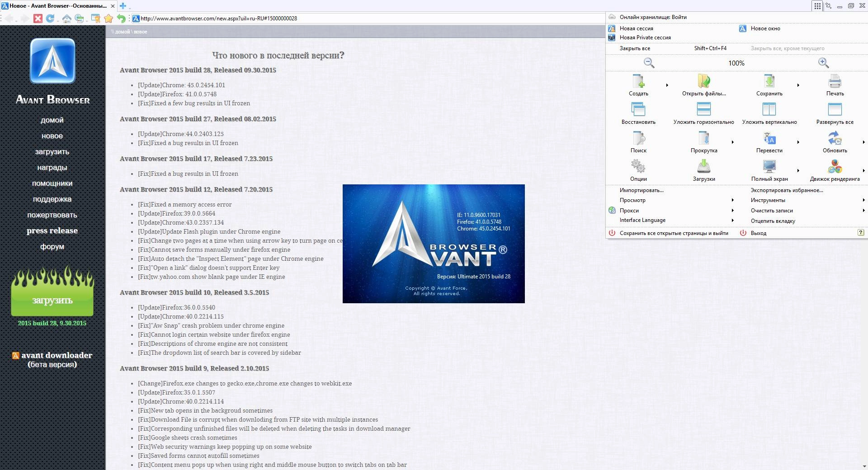
Task: Expand the Прокрутка submenu arrow
Action: pos(732,142)
